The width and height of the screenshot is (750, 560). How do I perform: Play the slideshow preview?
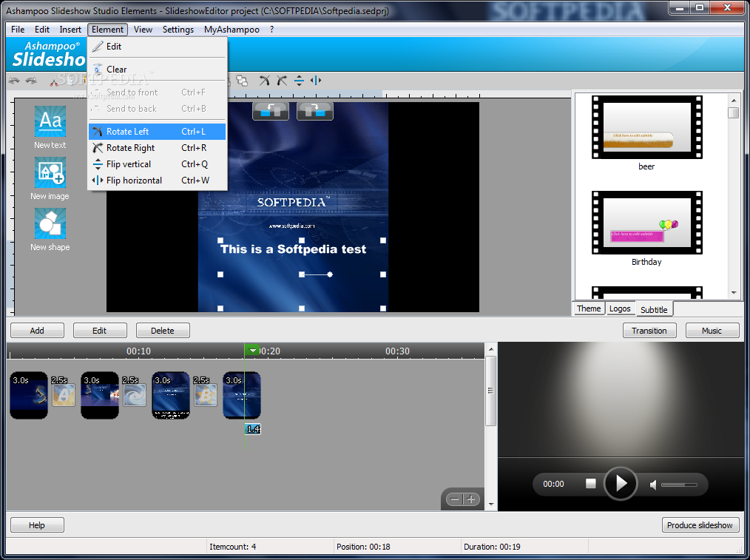(621, 484)
